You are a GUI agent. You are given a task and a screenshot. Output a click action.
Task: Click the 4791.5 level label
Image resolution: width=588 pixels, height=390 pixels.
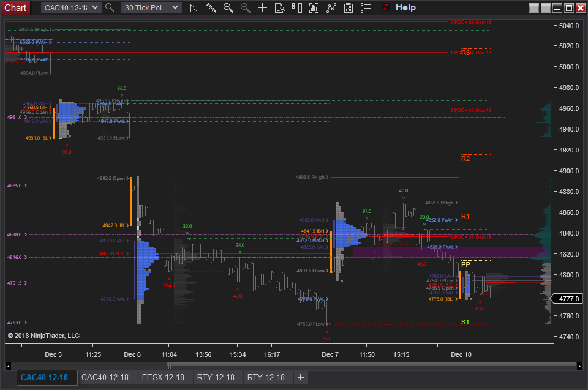pos(17,283)
